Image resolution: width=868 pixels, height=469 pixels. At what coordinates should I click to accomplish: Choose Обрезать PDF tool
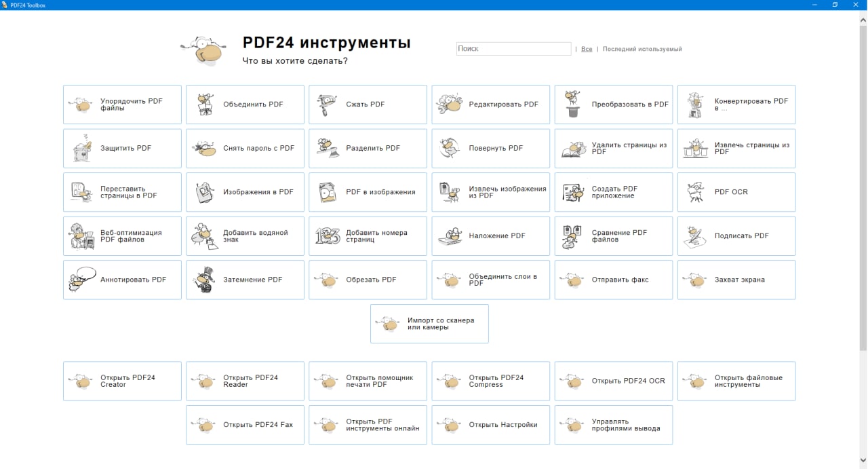368,280
